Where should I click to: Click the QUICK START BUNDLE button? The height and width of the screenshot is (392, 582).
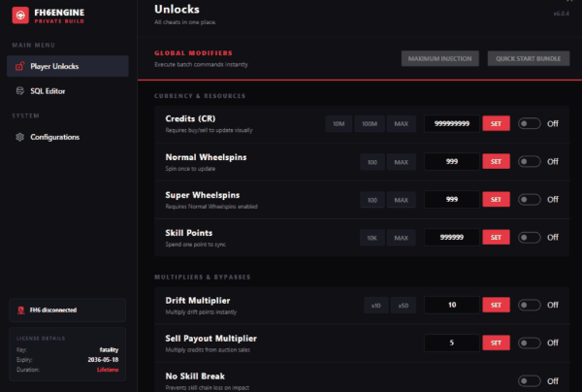click(x=529, y=58)
